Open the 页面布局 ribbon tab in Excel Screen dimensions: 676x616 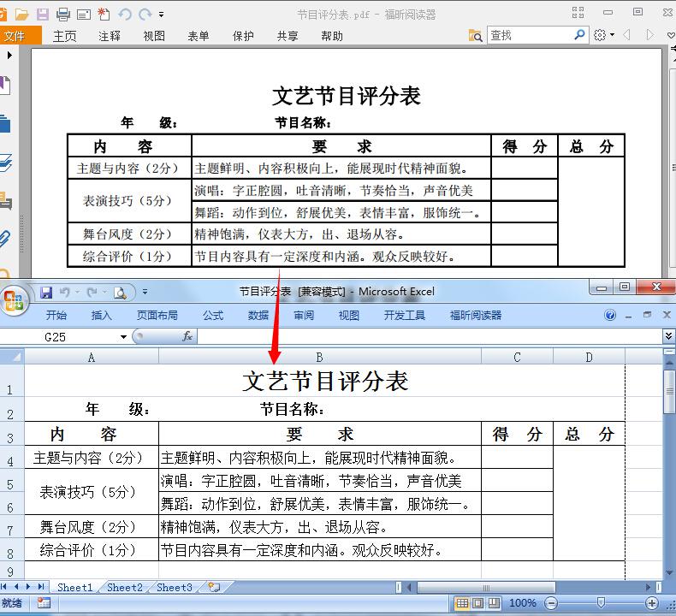pyautogui.click(x=157, y=315)
